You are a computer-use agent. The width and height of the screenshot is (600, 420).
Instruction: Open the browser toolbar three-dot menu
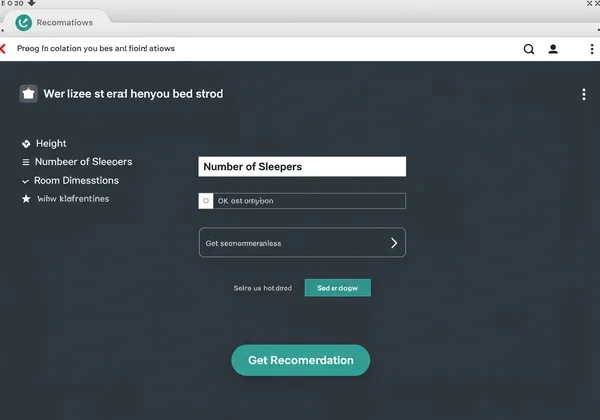click(x=592, y=49)
